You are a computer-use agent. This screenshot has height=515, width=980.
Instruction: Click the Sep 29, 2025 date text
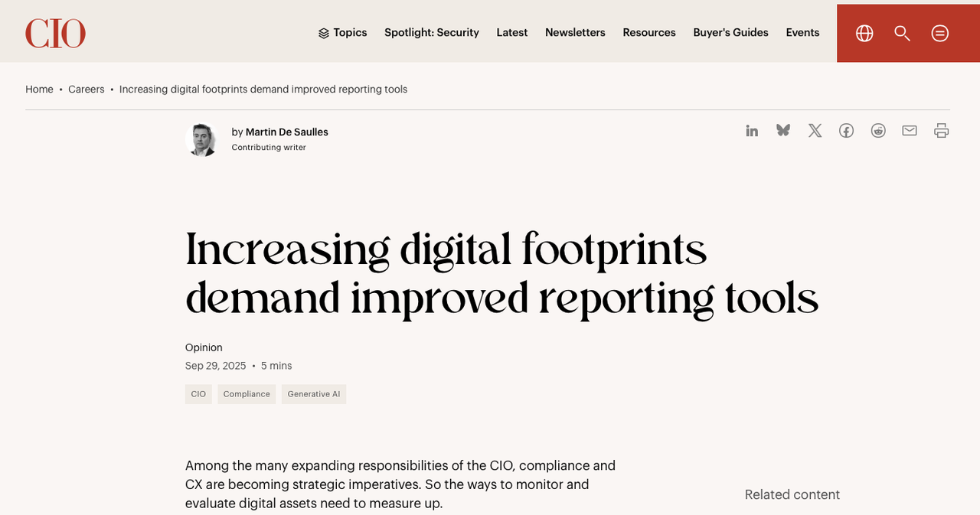point(216,366)
